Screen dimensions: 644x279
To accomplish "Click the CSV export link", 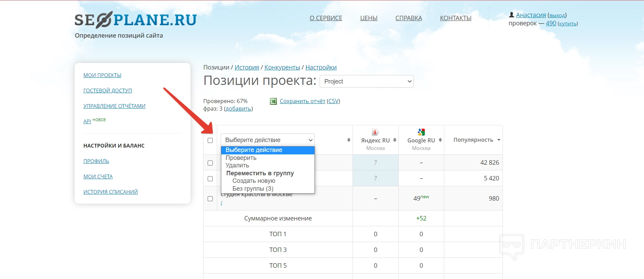I will tap(333, 101).
